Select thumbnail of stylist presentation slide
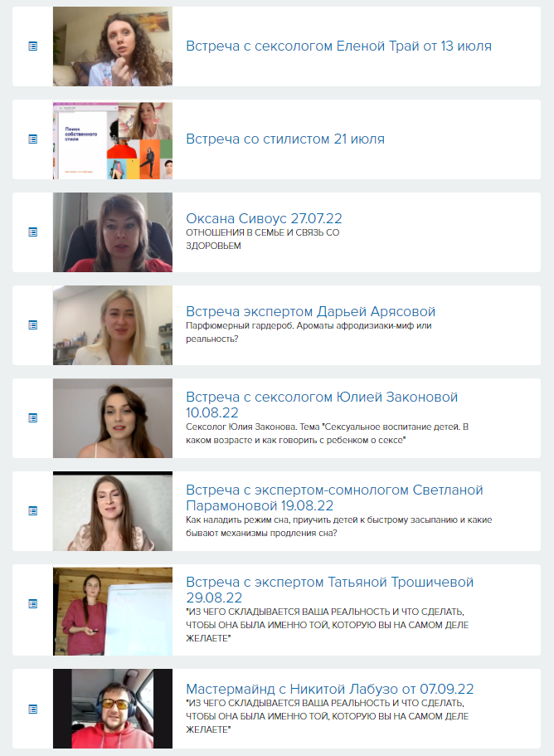The image size is (554, 756). tap(113, 140)
